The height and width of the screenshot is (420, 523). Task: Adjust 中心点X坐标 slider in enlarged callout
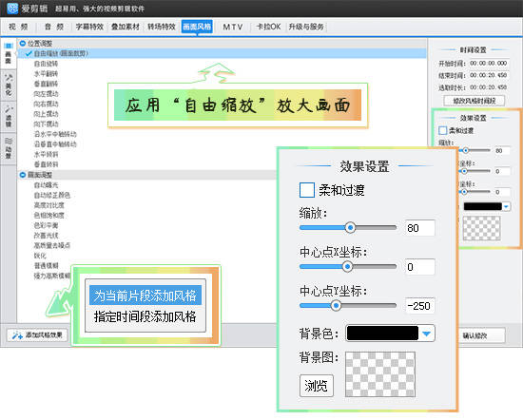point(347,266)
